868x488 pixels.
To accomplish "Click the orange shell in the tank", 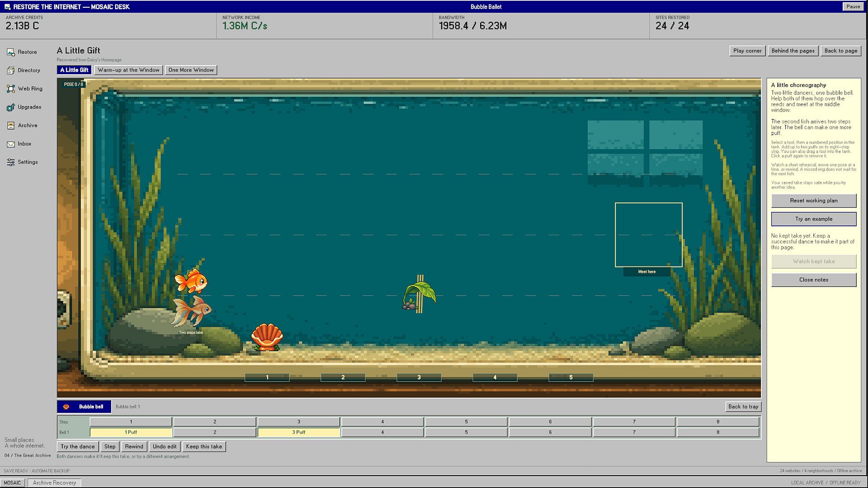I will tap(267, 337).
